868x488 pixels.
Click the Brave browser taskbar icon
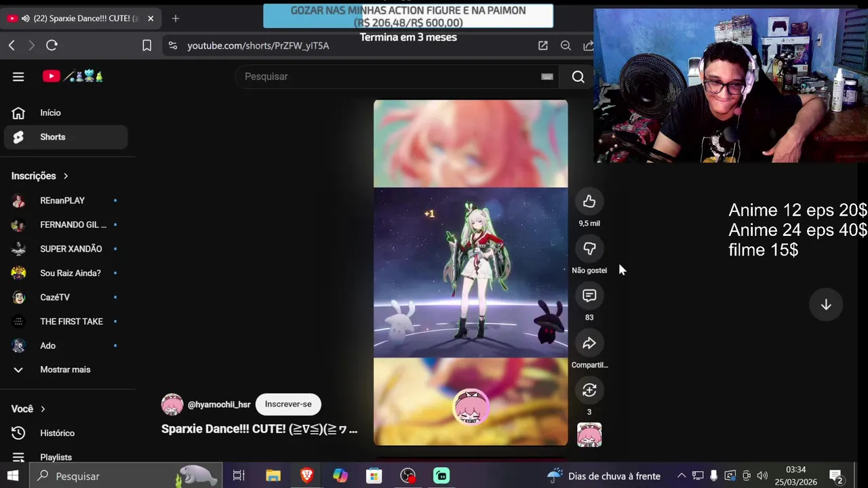pyautogui.click(x=307, y=476)
